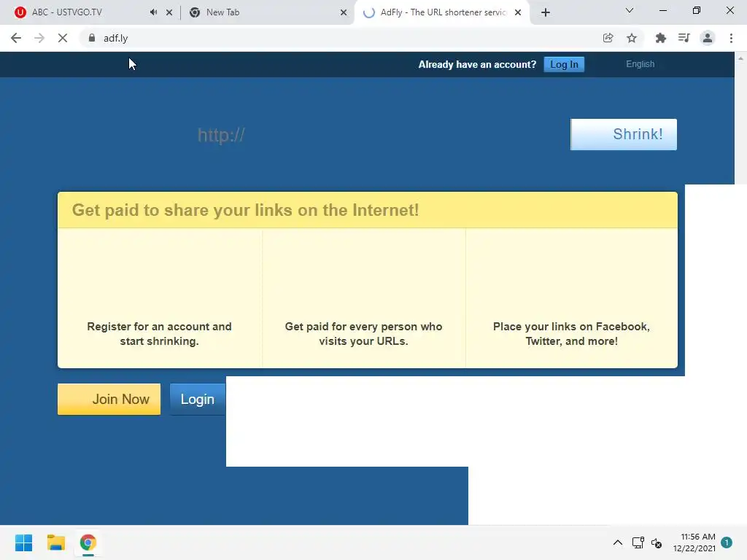Viewport: 747px width, 560px height.
Task: Open the notification badge icon
Action: click(x=726, y=542)
